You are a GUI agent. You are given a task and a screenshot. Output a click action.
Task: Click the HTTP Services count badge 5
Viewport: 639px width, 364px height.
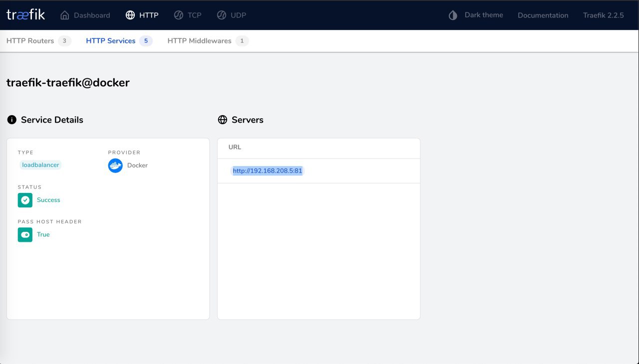point(146,41)
